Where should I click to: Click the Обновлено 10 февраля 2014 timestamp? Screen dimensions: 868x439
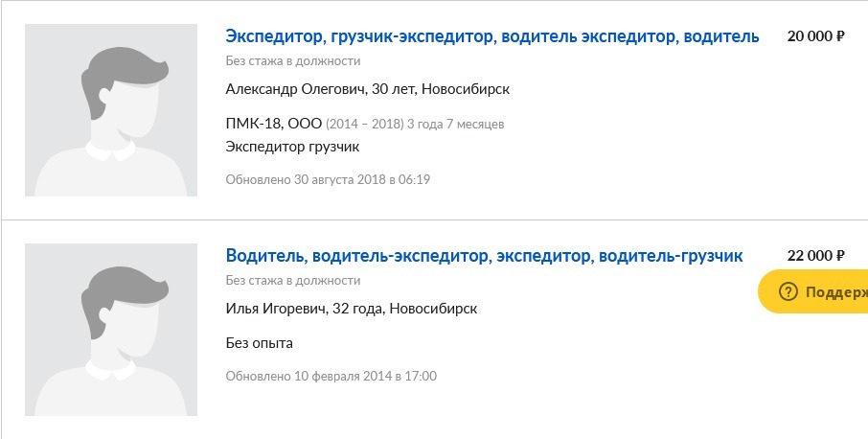(x=331, y=377)
